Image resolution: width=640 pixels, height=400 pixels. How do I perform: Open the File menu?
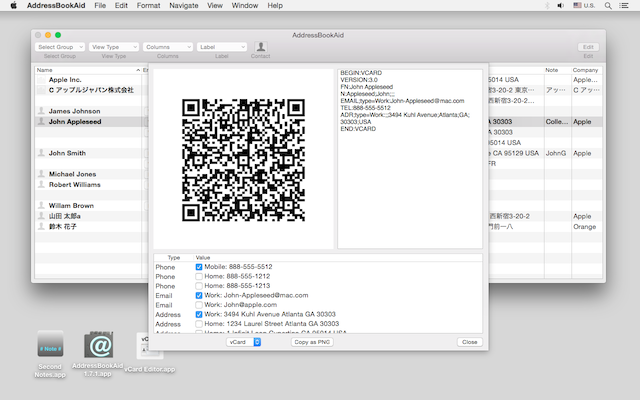point(100,5)
